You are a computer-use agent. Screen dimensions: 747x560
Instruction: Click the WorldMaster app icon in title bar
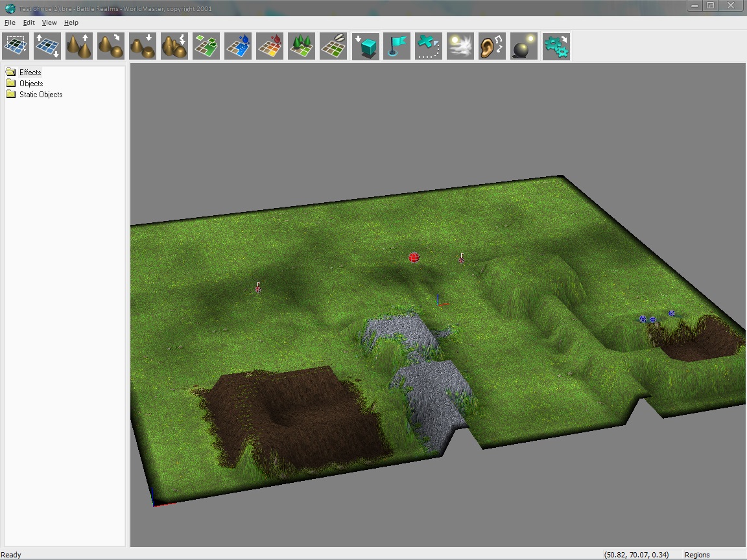point(10,8)
